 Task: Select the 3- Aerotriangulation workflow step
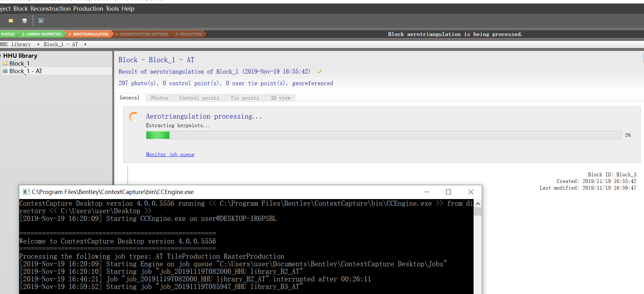tap(88, 34)
